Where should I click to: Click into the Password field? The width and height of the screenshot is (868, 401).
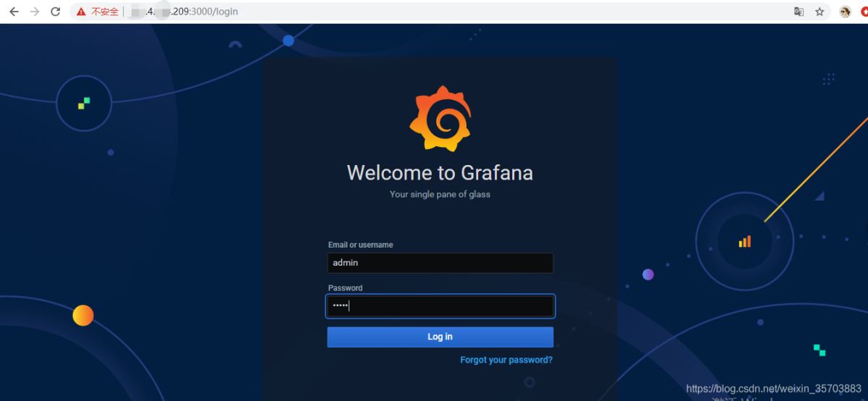pyautogui.click(x=440, y=306)
